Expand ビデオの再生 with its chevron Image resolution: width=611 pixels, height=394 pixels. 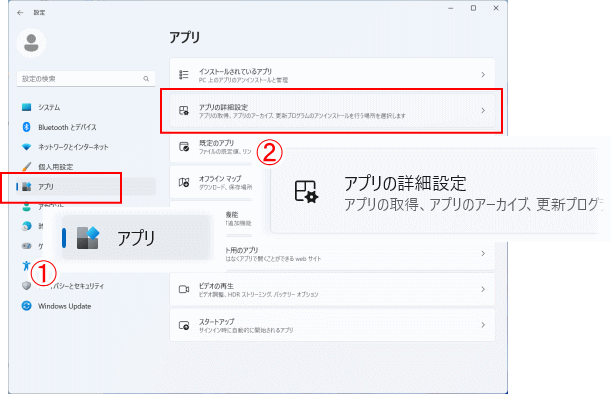[x=483, y=289]
